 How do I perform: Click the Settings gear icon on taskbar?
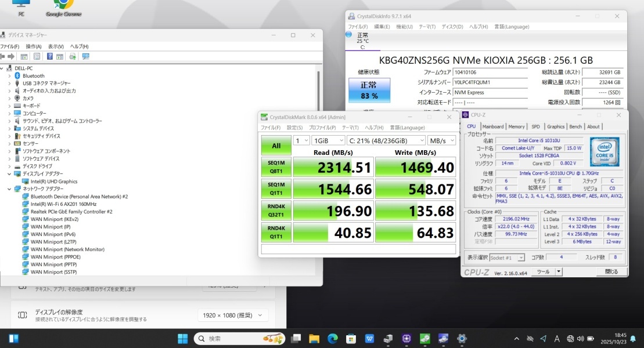(x=462, y=339)
